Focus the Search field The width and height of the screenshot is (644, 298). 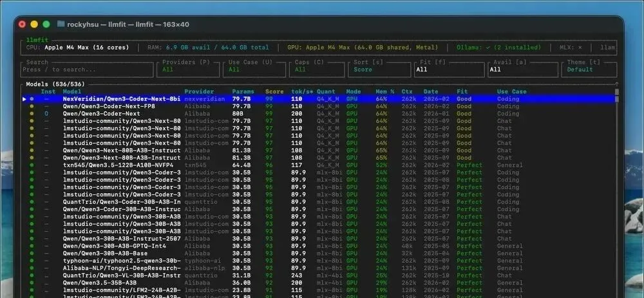87,70
